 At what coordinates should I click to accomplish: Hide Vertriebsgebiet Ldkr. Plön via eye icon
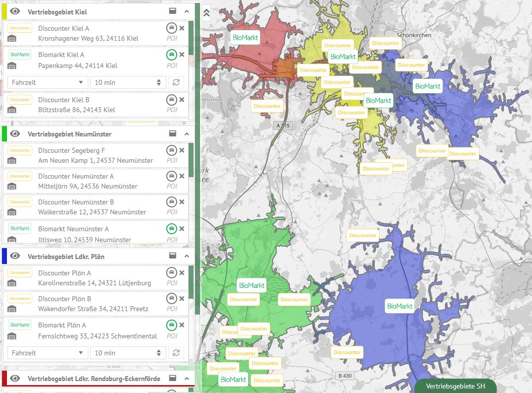point(15,256)
